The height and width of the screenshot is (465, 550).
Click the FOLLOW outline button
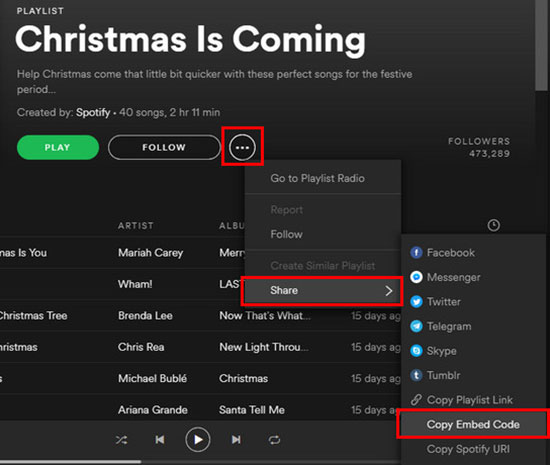[164, 147]
